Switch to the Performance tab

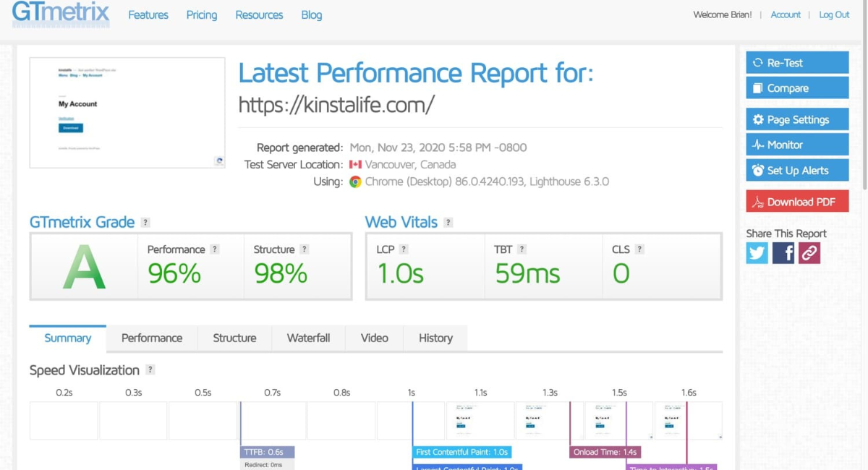(x=152, y=338)
